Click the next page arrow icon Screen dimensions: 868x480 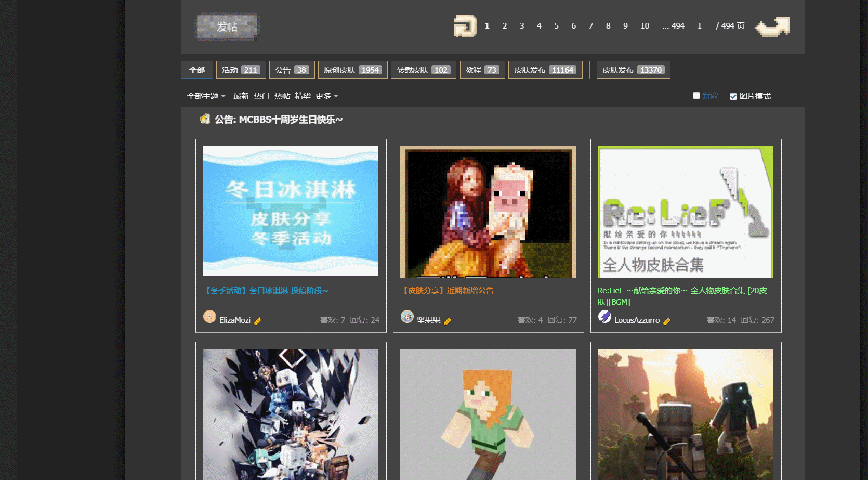[772, 27]
